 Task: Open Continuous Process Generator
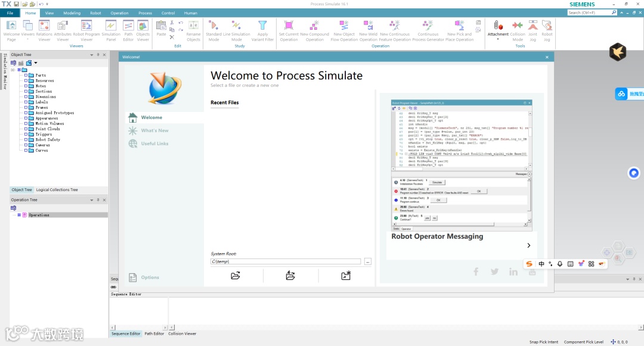click(x=428, y=31)
